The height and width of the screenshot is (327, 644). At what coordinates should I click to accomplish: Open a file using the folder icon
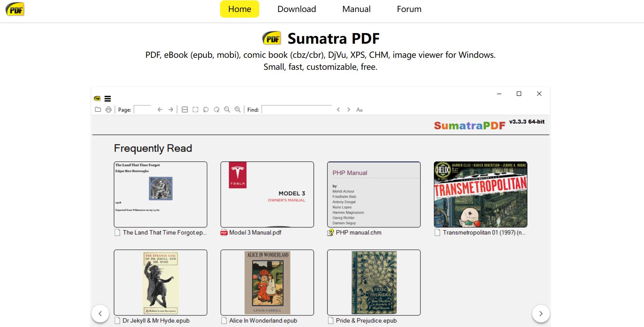(98, 110)
